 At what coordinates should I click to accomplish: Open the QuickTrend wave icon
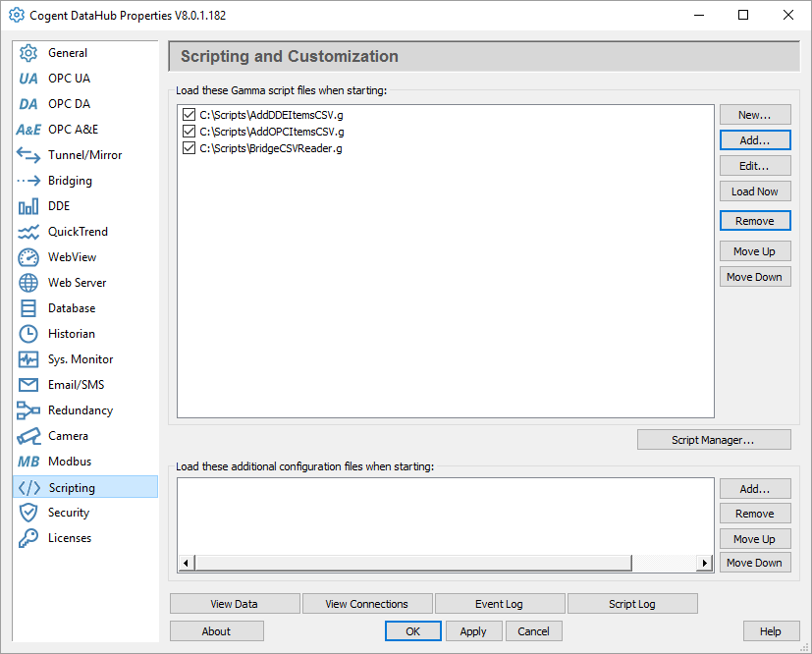(28, 232)
